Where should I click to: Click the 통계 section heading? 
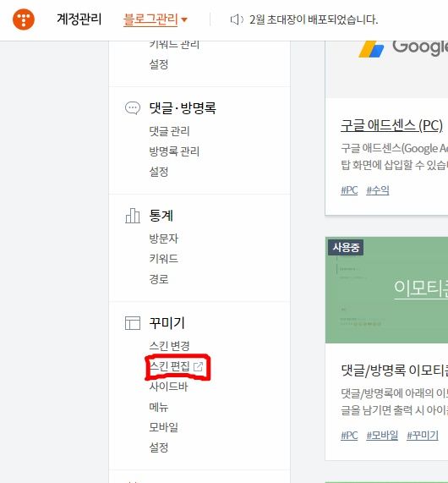tap(161, 216)
